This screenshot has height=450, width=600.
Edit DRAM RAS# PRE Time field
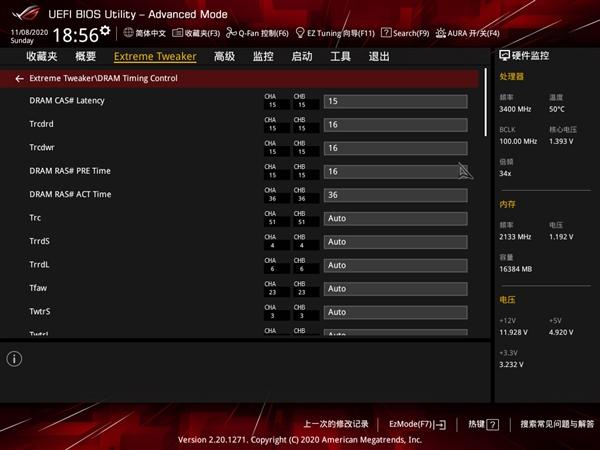coord(396,171)
